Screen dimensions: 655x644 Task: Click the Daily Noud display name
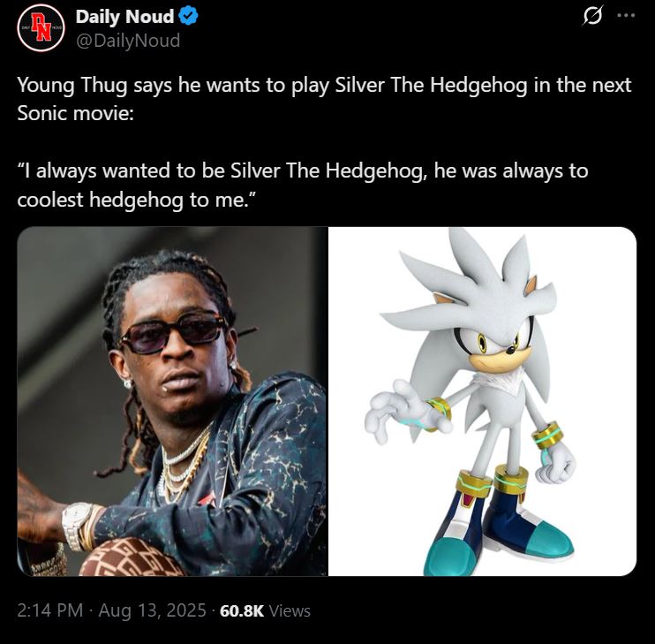coord(124,17)
